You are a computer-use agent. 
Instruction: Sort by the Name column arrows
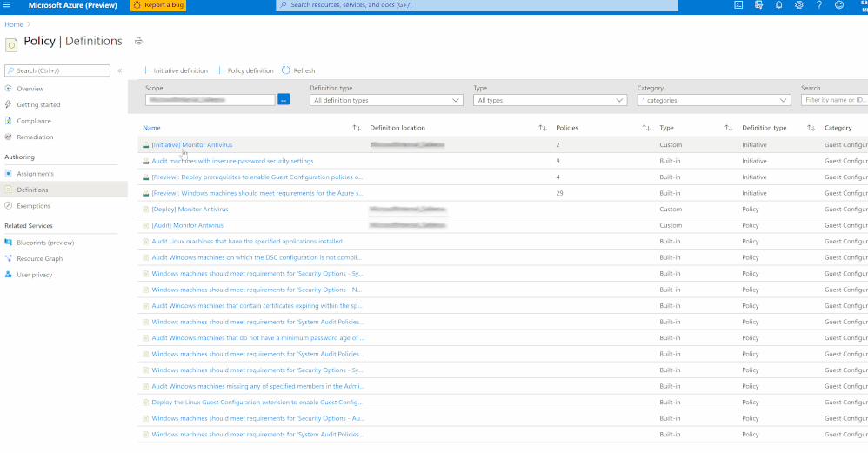357,128
